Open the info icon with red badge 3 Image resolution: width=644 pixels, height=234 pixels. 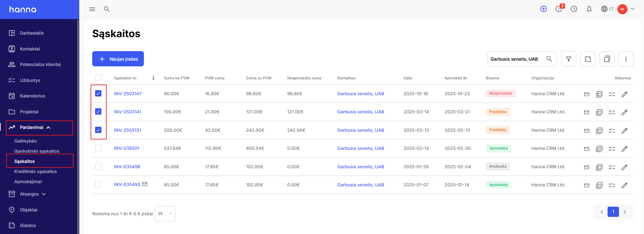pyautogui.click(x=559, y=9)
